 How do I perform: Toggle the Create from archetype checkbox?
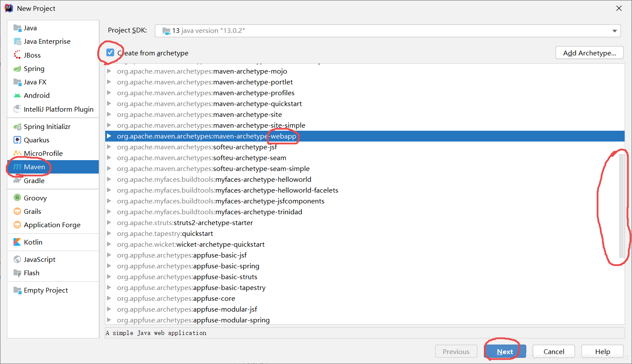pyautogui.click(x=110, y=53)
